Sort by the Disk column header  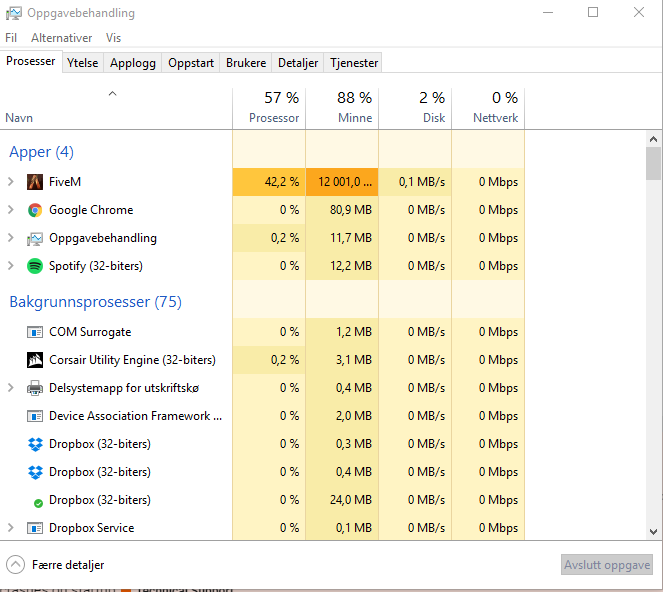415,108
